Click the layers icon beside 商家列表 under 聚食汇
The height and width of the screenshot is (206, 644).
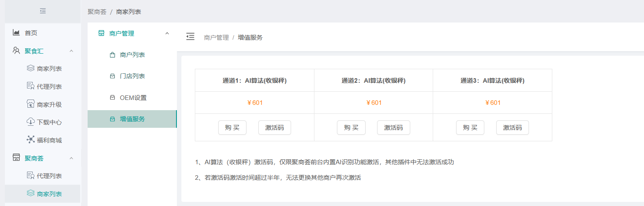click(31, 68)
